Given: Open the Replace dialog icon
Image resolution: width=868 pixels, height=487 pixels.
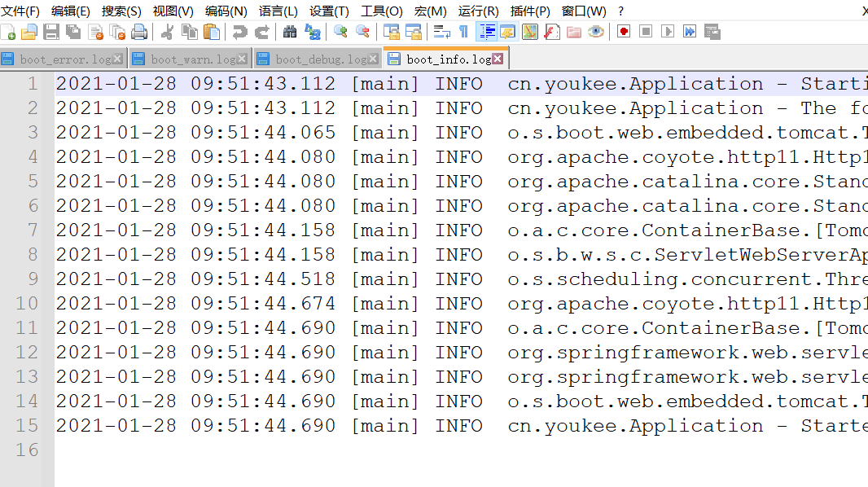Looking at the screenshot, I should tap(312, 31).
